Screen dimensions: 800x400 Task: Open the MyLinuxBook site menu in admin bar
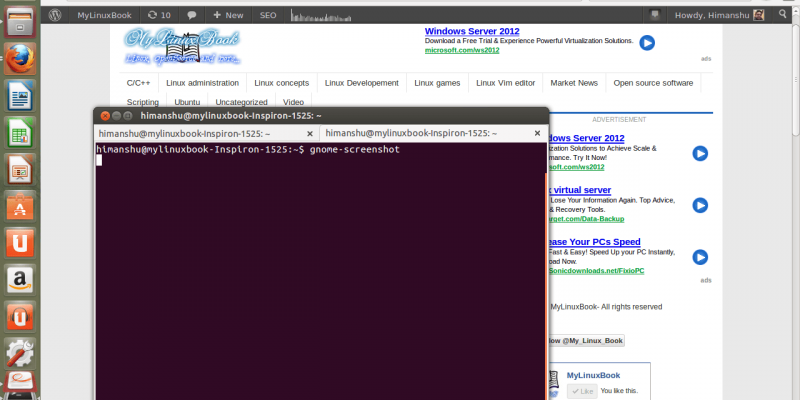[105, 15]
